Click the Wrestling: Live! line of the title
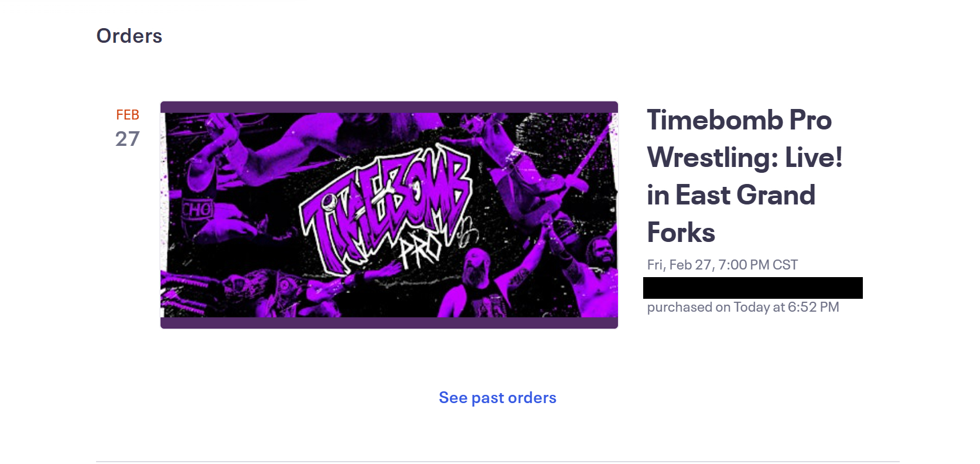 [x=745, y=158]
